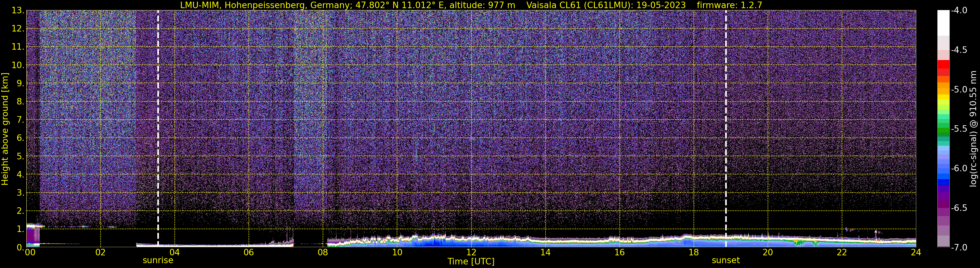The height and width of the screenshot is (268, 980).
Task: Click the x-axis tick label '22'
Action: click(x=842, y=253)
